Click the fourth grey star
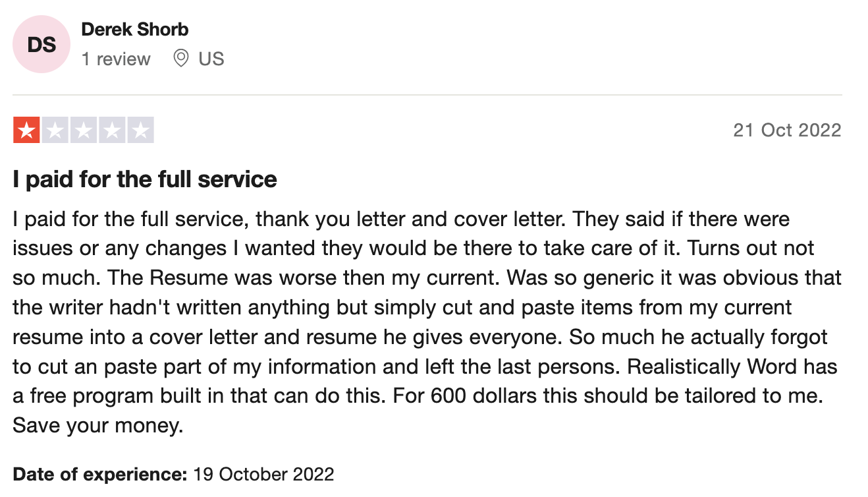The height and width of the screenshot is (497, 868). pyautogui.click(x=112, y=130)
